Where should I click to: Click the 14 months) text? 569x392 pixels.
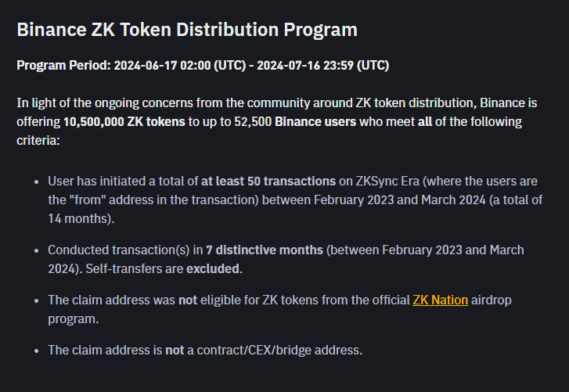(81, 218)
